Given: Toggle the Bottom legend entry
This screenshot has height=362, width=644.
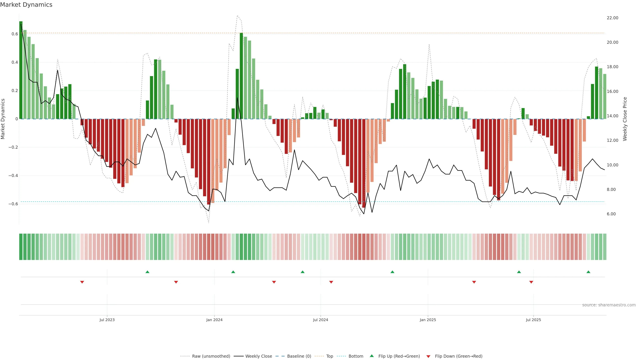Looking at the screenshot, I should pyautogui.click(x=356, y=356).
